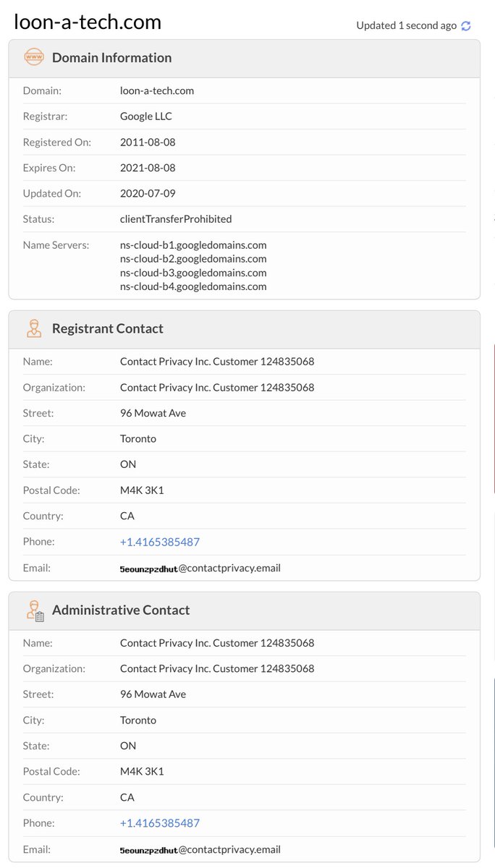Image resolution: width=495 pixels, height=868 pixels.
Task: Select the Registrant Contact Name value
Action: pyautogui.click(x=217, y=362)
